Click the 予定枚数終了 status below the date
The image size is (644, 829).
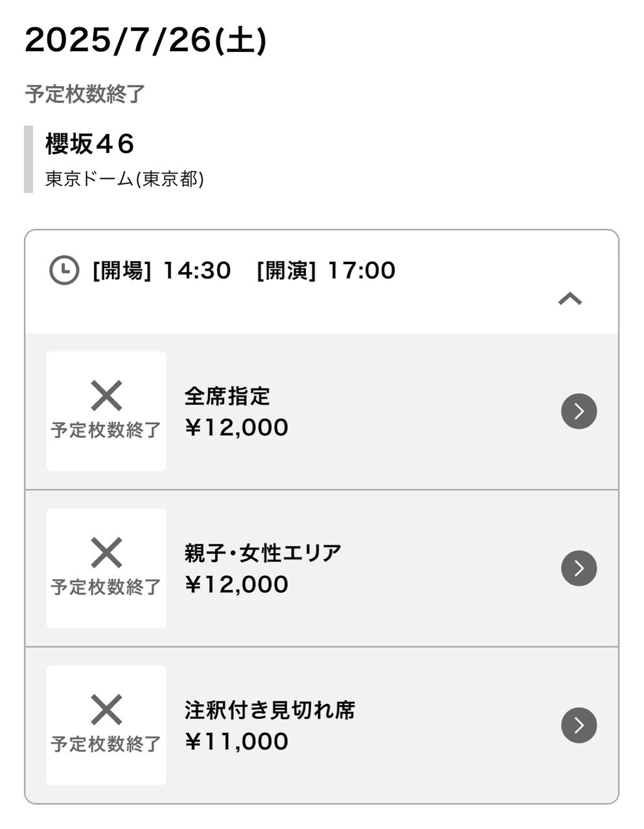pyautogui.click(x=85, y=95)
